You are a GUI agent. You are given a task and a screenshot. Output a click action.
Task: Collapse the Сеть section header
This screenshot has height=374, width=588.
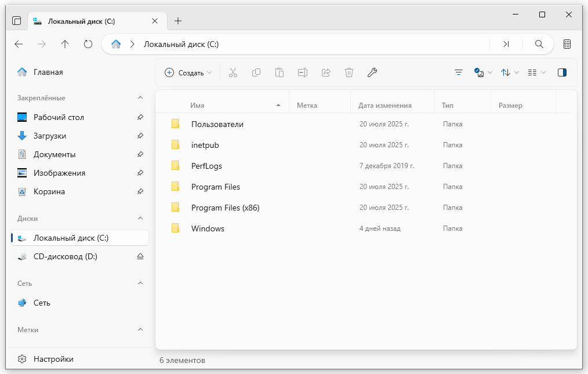pyautogui.click(x=140, y=283)
